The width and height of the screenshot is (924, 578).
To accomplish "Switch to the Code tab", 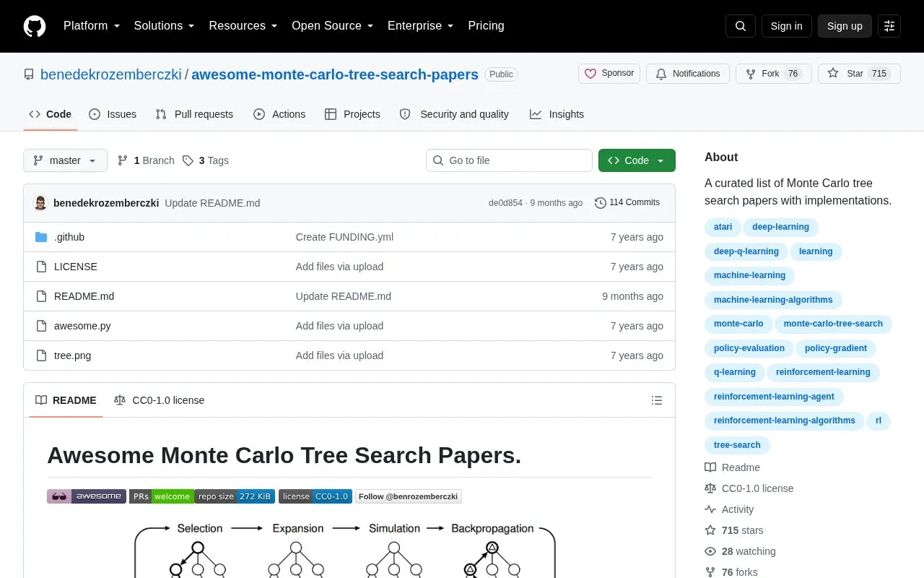I will (51, 114).
